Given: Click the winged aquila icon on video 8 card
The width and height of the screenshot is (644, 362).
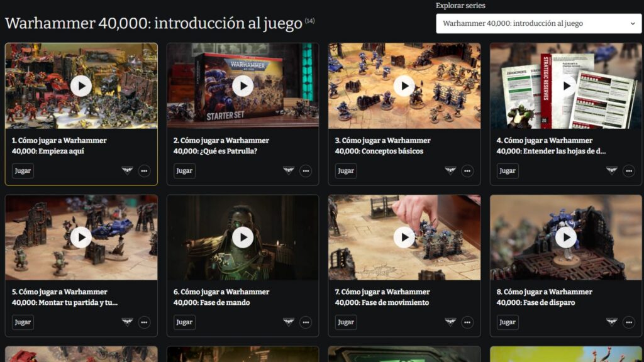Looking at the screenshot, I should pos(612,322).
